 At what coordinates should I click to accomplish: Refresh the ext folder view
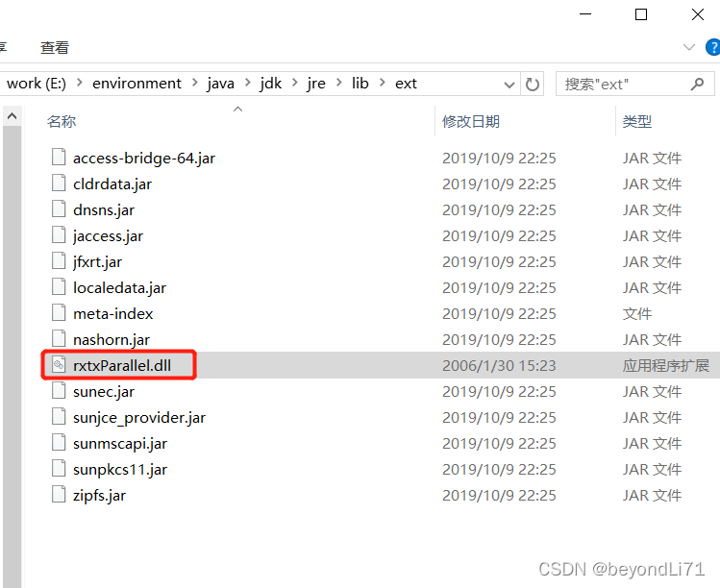[533, 84]
